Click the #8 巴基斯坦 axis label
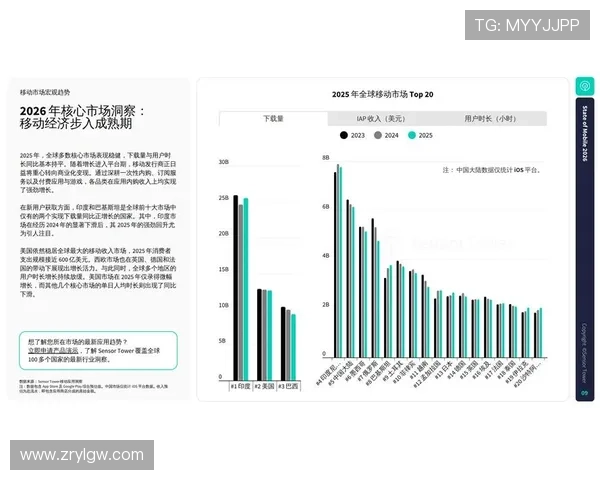 (x=378, y=373)
